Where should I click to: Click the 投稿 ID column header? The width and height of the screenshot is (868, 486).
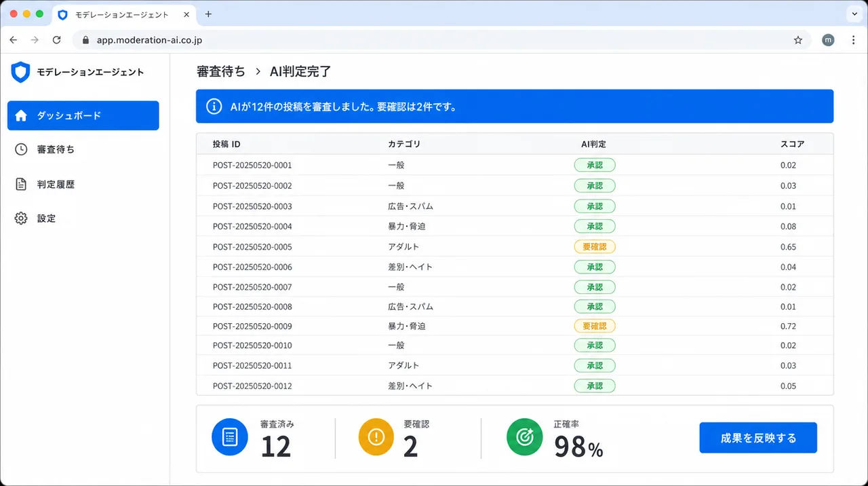[x=226, y=144]
